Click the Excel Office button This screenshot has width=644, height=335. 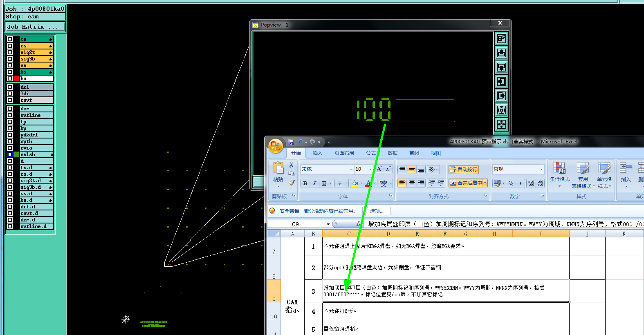point(276,146)
